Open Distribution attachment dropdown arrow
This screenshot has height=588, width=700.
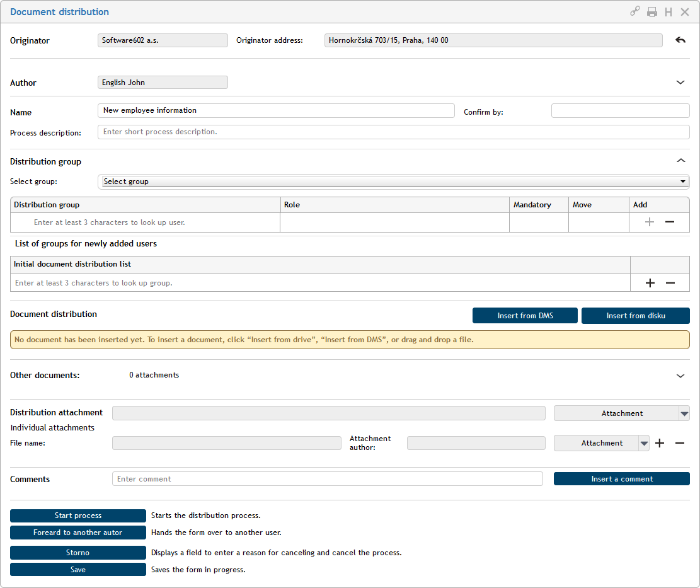[684, 413]
